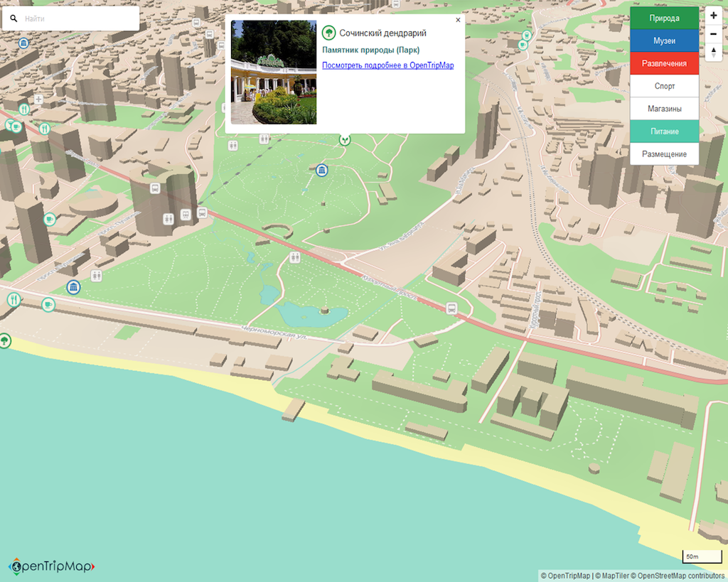Click the Sochi Arboretum photo thumbnail
728x582 pixels.
coord(274,72)
